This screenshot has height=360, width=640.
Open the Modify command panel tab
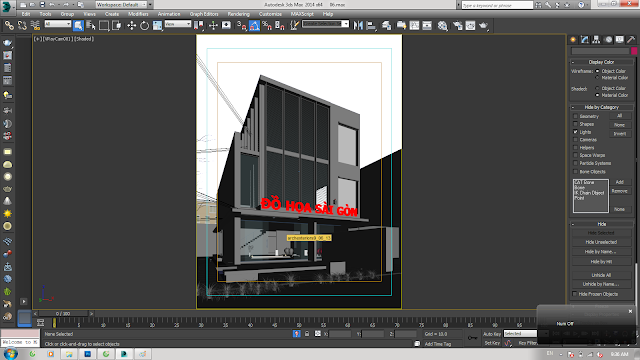point(585,40)
